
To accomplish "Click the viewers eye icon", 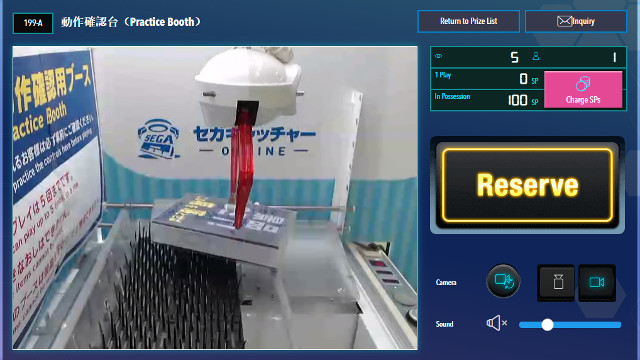I will point(439,56).
